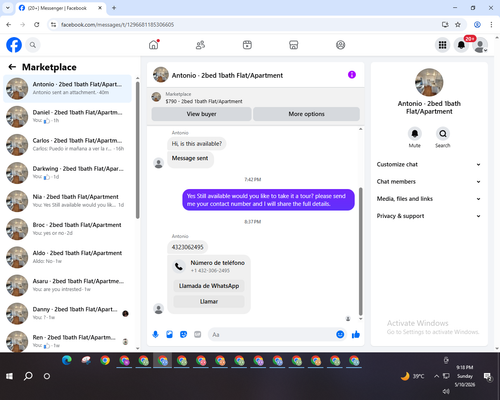Open Aldo conversation in list

pos(68,257)
